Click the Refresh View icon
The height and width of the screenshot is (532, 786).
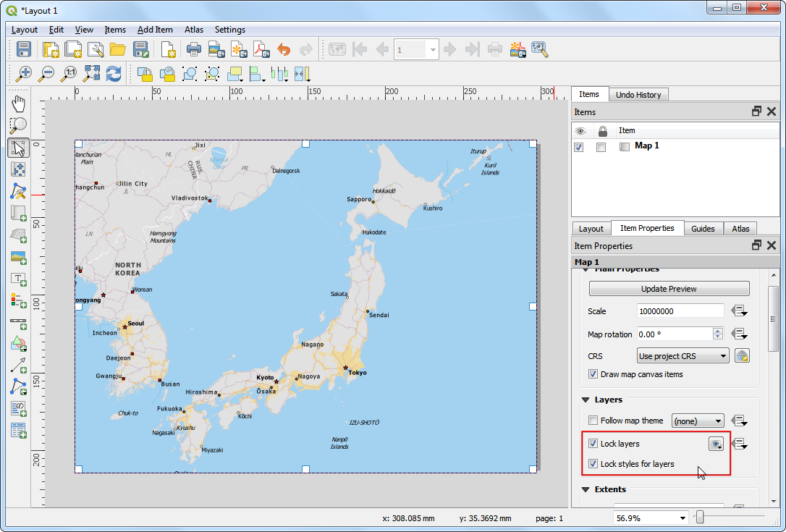[114, 73]
